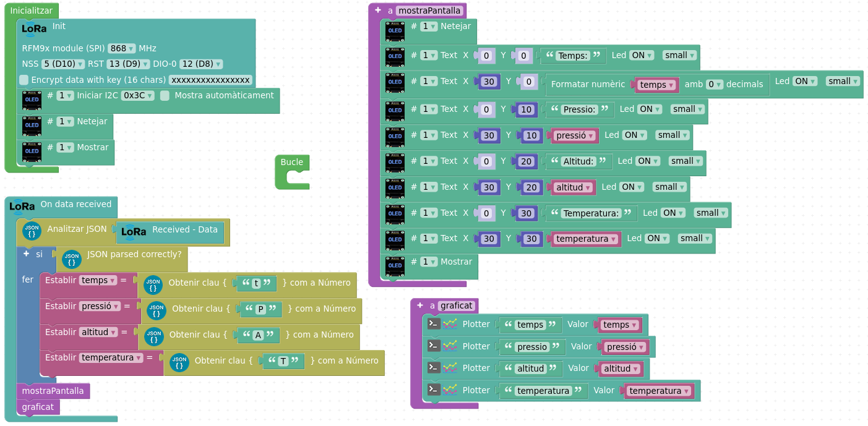868x426 pixels.
Task: Enable 'Encrypt data with key' checkbox
Action: (24, 80)
